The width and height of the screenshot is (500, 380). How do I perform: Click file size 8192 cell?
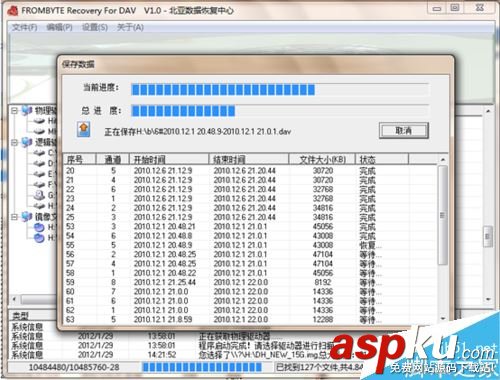coord(323,282)
